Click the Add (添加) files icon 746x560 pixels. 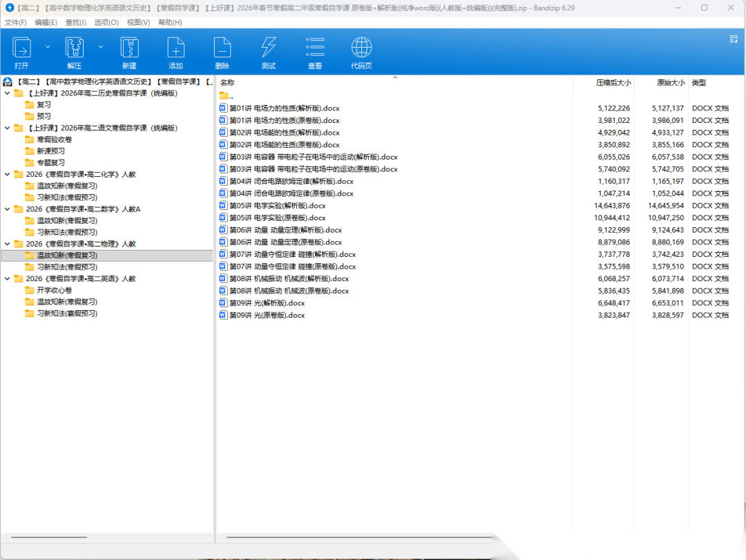pyautogui.click(x=175, y=48)
